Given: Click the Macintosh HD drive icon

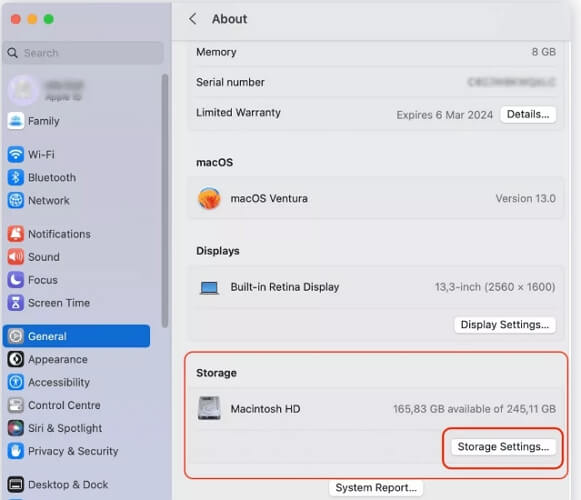Looking at the screenshot, I should point(209,408).
